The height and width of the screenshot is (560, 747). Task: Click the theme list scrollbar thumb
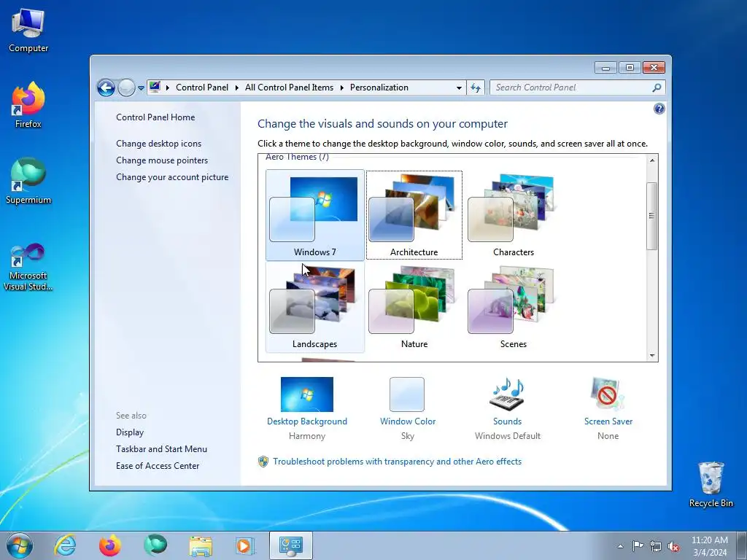tap(652, 216)
